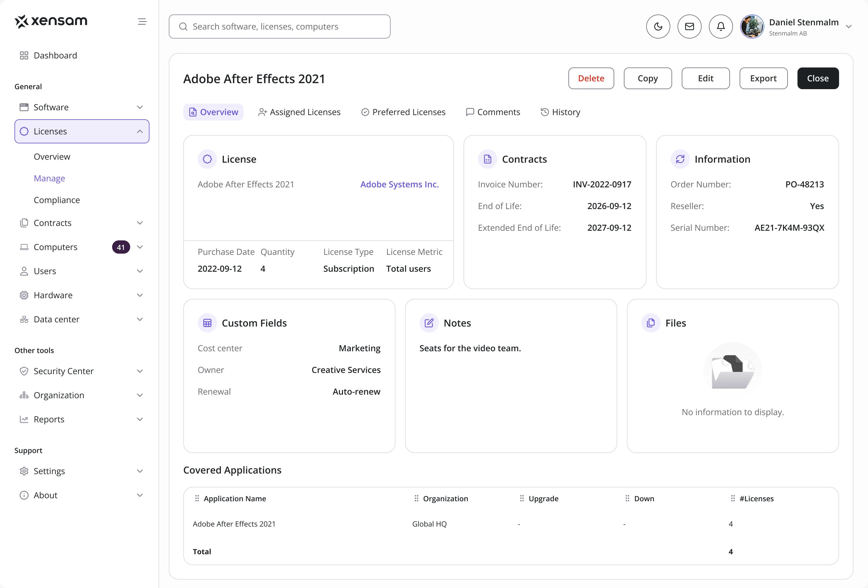Click the Computers laptop icon
This screenshot has width=868, height=588.
click(x=24, y=247)
